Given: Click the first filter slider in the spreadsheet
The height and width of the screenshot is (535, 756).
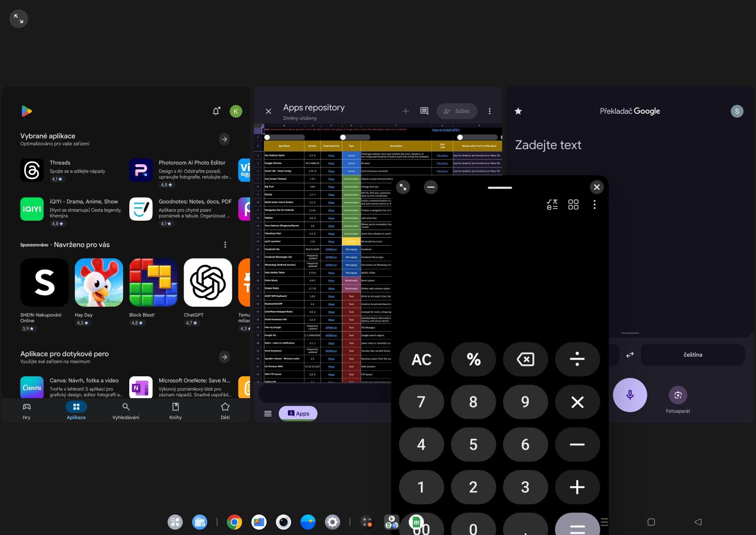Looking at the screenshot, I should tap(284, 137).
